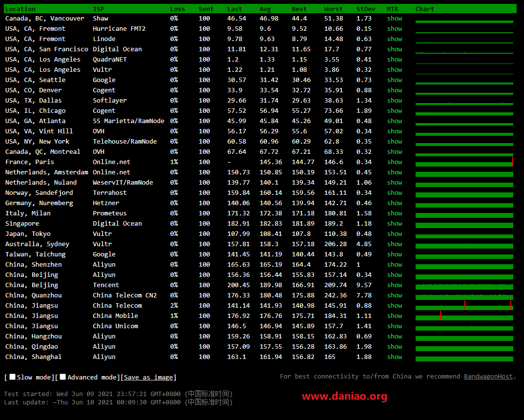Select the 2% loss value for Jiangsu
The image size is (524, 420).
(x=174, y=305)
